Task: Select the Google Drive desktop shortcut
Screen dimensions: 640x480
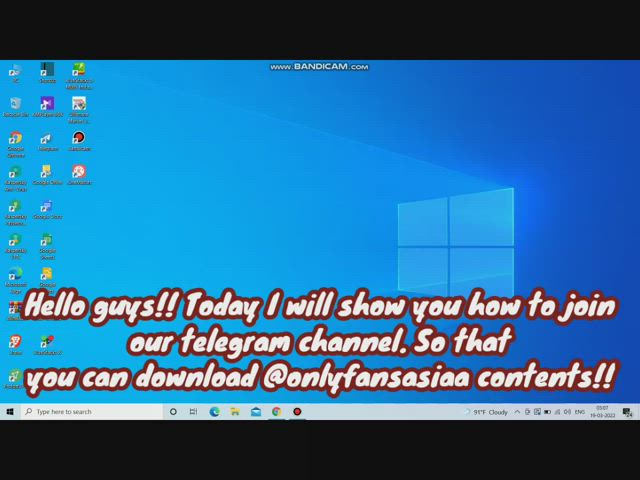Action: point(47,175)
